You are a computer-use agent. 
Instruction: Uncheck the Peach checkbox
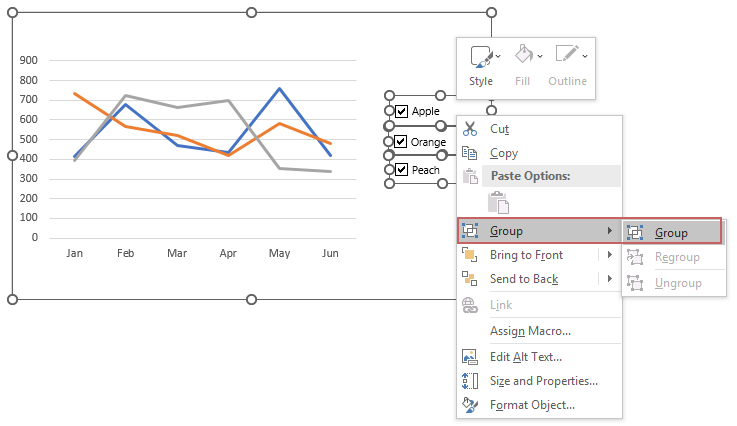401,169
